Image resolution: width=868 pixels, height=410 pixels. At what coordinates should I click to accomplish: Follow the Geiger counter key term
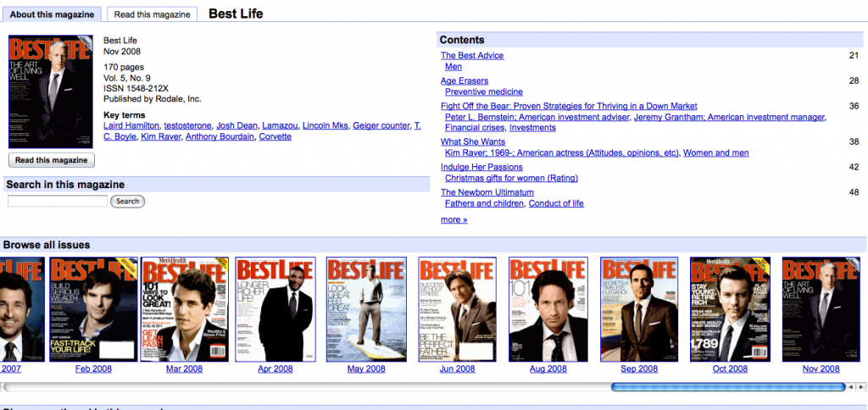coord(381,125)
